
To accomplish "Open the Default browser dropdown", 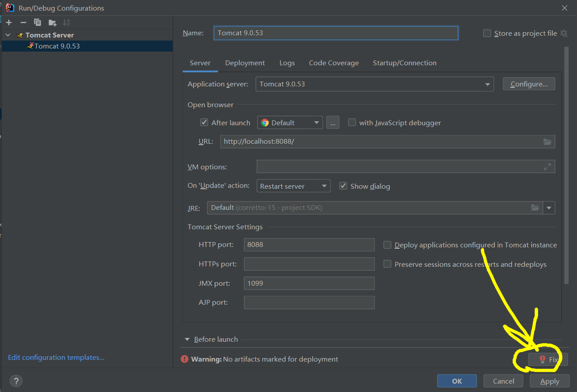I will (x=290, y=123).
